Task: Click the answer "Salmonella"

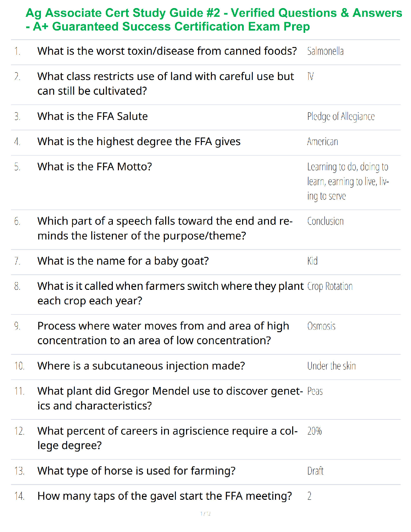Action: click(325, 51)
